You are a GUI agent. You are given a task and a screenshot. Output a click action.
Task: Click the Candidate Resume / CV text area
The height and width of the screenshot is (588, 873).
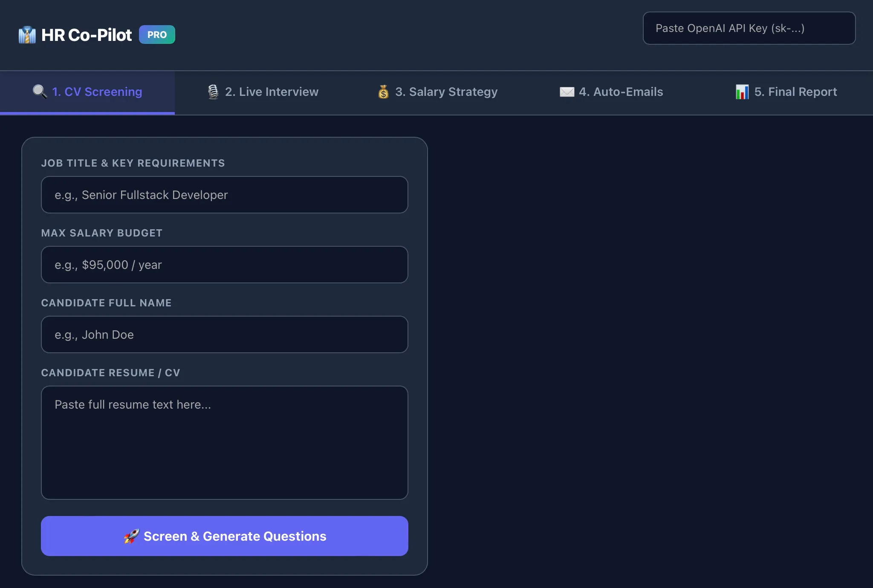coord(225,443)
